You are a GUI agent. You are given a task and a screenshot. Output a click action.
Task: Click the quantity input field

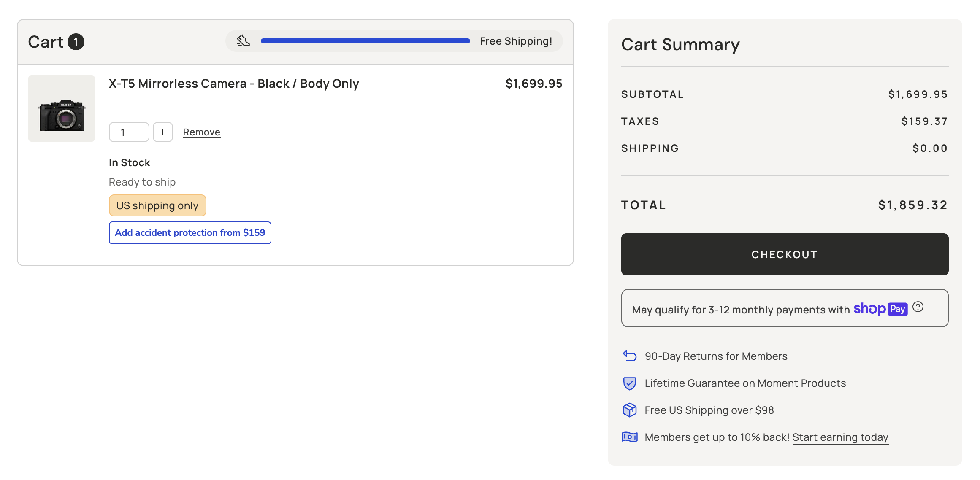click(x=129, y=132)
